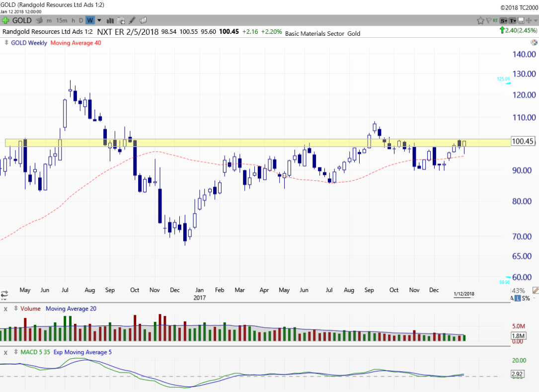Screen dimensions: 539x392
Task: Close the Volume indicator pane
Action: coord(6,309)
